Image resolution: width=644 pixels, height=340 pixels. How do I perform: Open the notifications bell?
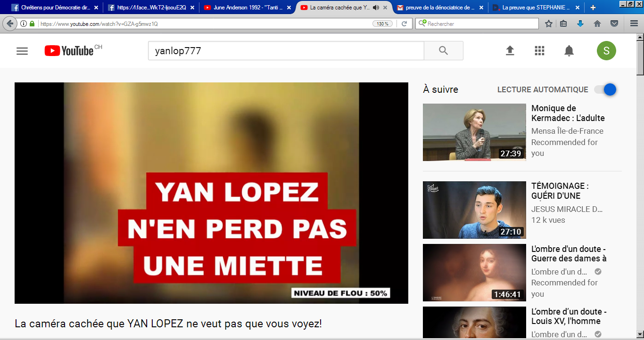click(x=569, y=51)
